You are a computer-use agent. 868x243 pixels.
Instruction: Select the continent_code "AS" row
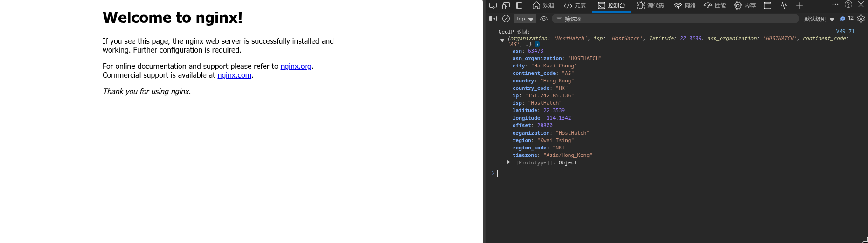(543, 74)
